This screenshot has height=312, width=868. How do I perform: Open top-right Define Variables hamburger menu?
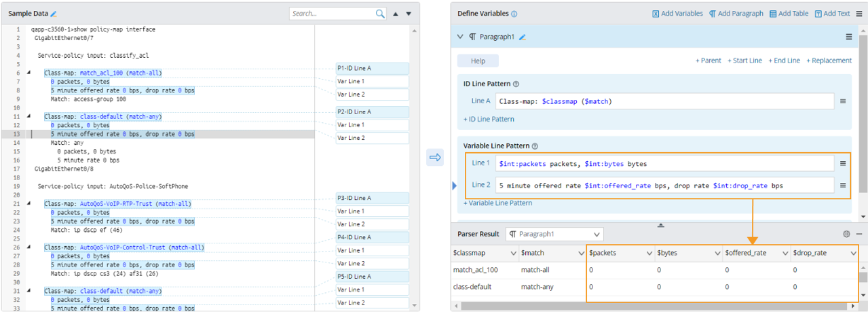[x=859, y=14]
